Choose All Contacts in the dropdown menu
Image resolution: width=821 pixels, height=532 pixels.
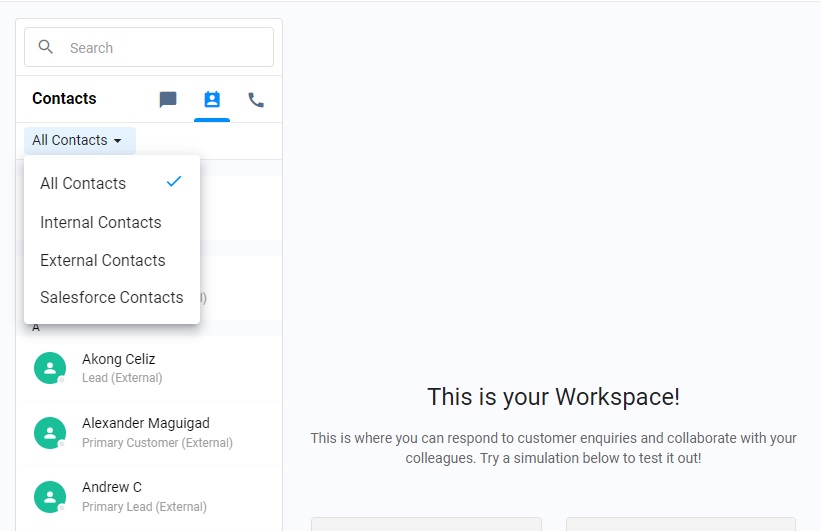point(112,183)
